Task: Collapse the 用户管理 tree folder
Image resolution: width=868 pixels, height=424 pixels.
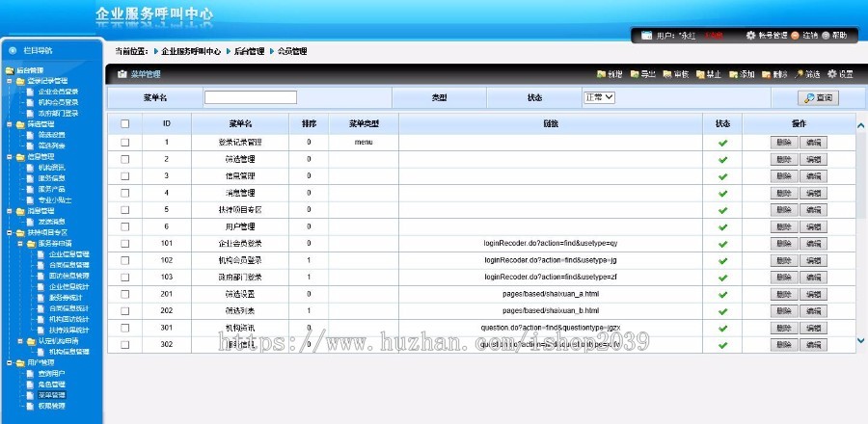Action: (9, 362)
